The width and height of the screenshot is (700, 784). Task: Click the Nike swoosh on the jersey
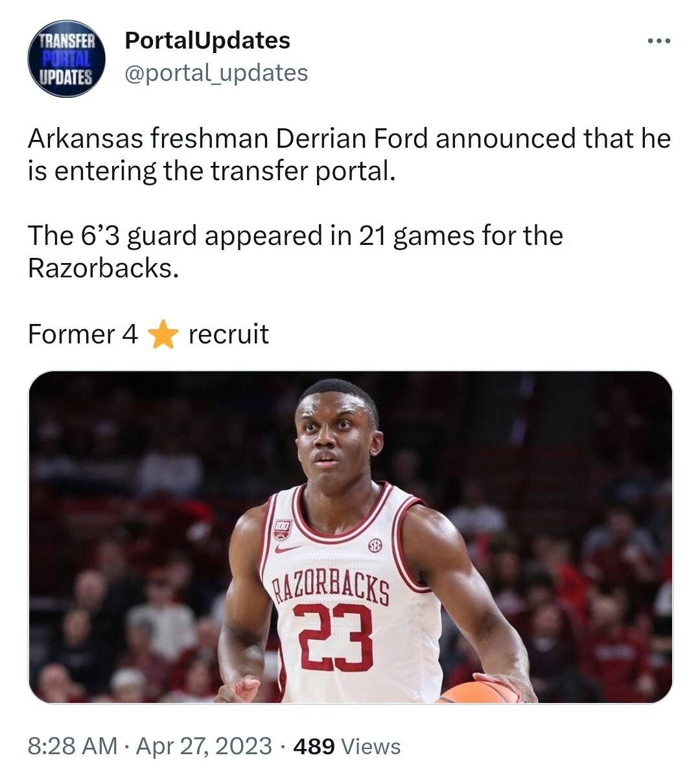coord(288,548)
